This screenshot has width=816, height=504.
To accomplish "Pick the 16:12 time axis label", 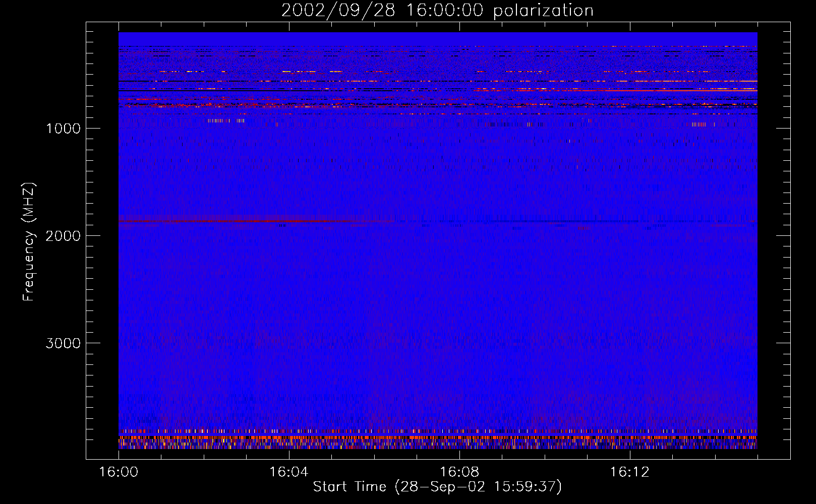I will point(629,472).
